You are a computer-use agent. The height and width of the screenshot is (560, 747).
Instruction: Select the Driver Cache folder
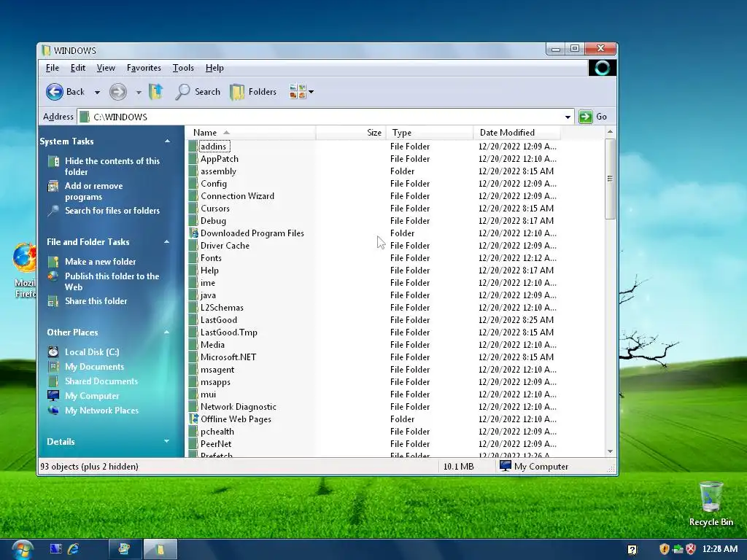point(225,246)
